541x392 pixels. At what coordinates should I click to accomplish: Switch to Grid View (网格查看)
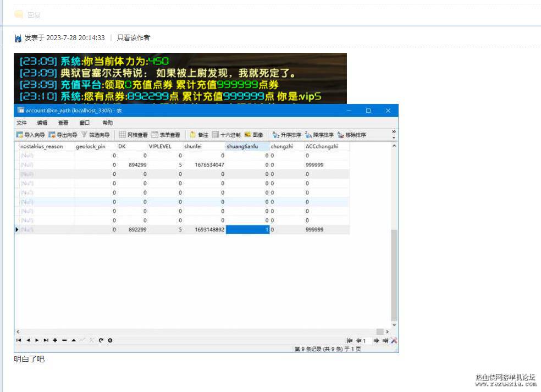click(134, 135)
